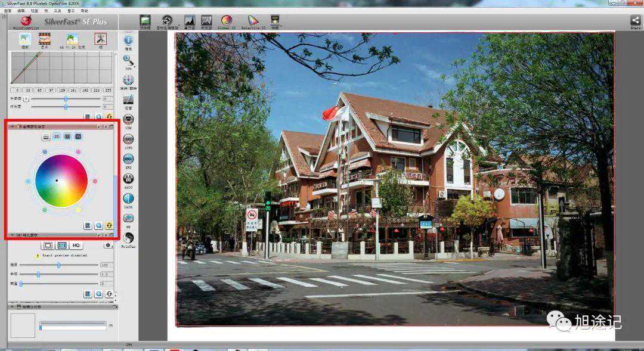The width and height of the screenshot is (644, 351).
Task: Open the settings gear dropdown beside HQ
Action: tap(107, 245)
